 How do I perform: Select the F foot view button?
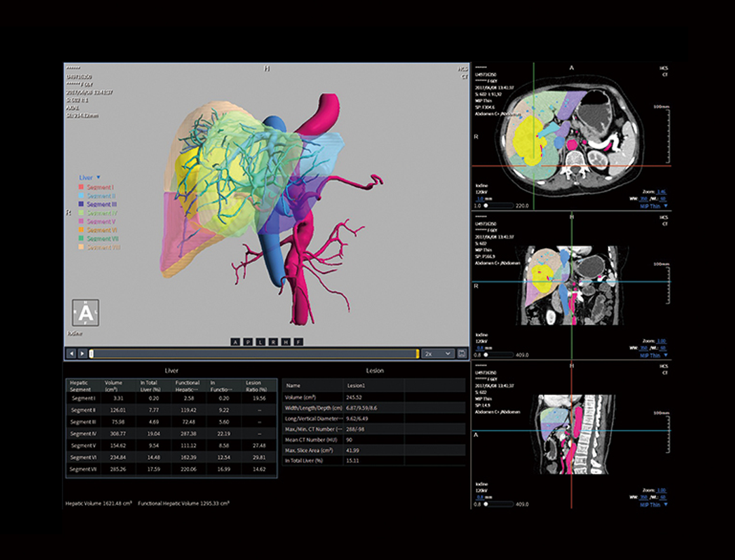(x=298, y=342)
